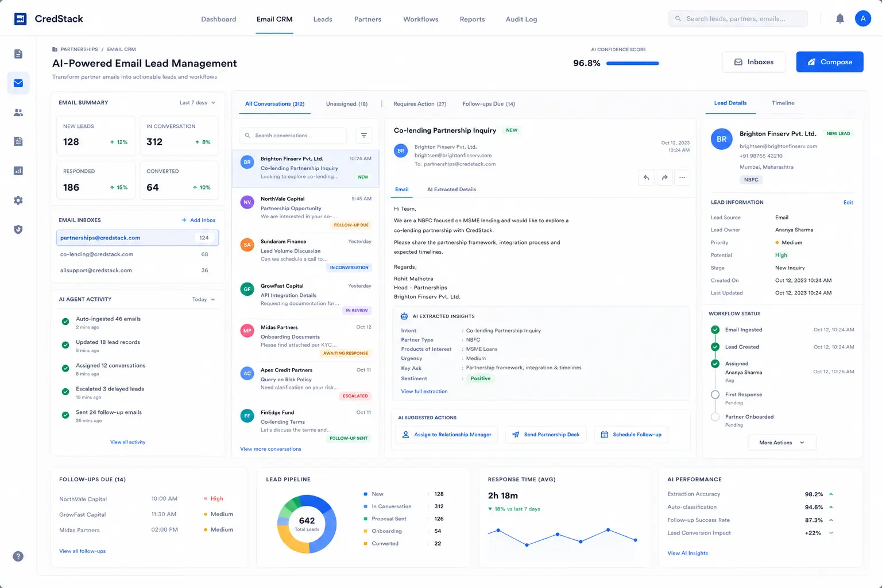Expand the Follow-up Success Rate chevron
The height and width of the screenshot is (588, 882).
(831, 520)
